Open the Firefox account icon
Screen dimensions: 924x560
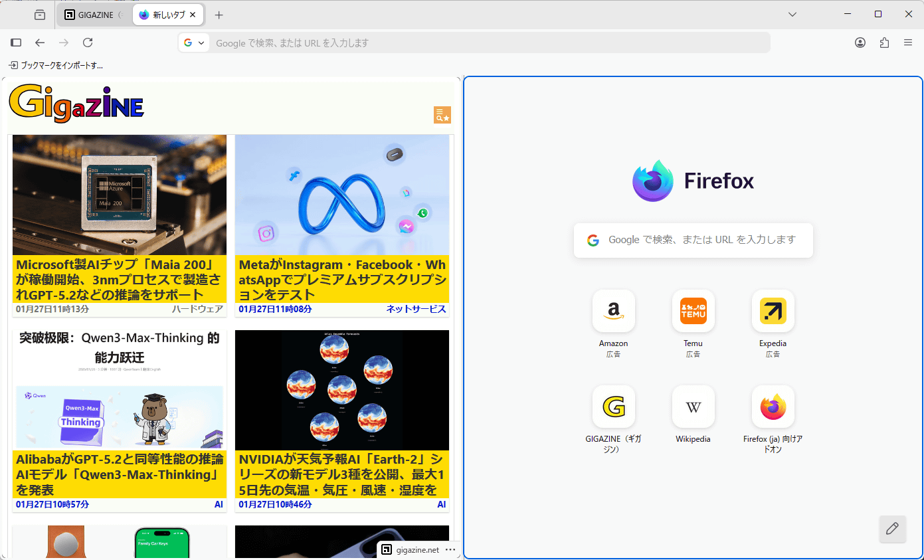pyautogui.click(x=860, y=43)
